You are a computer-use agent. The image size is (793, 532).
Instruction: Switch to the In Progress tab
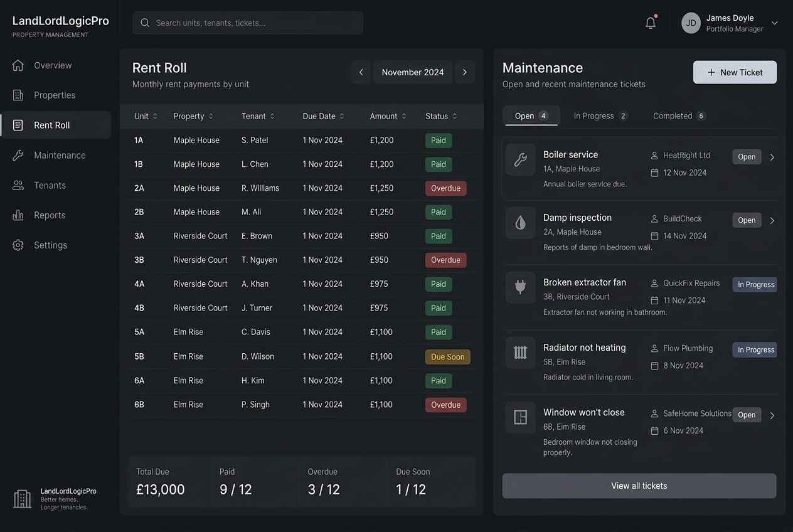(600, 116)
